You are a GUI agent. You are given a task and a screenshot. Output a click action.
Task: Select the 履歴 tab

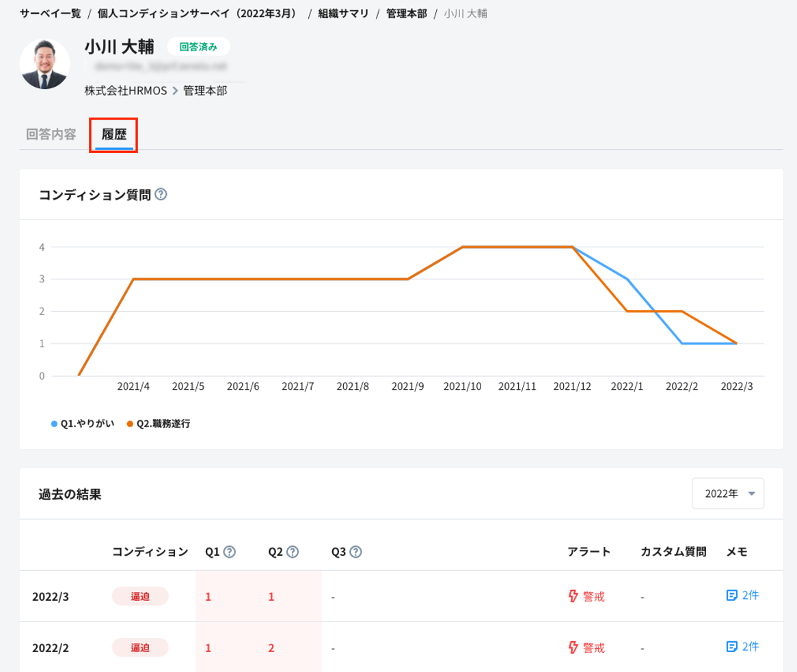point(114,134)
